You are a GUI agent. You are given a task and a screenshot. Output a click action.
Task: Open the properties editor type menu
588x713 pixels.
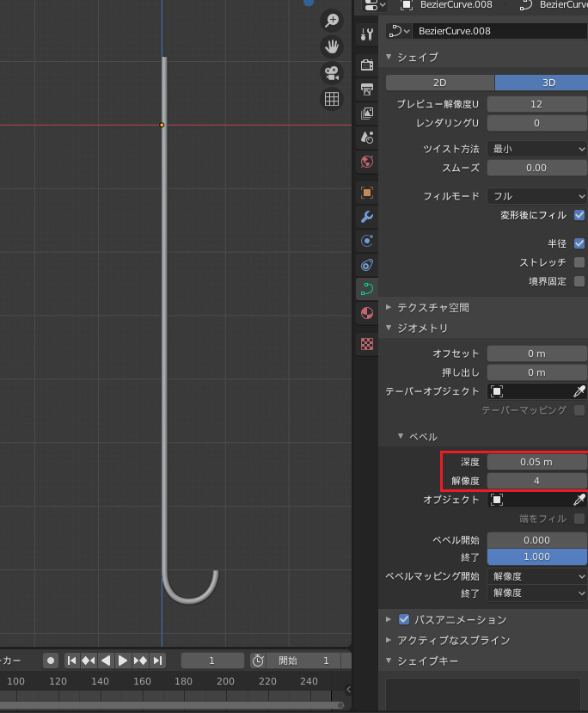[x=375, y=5]
